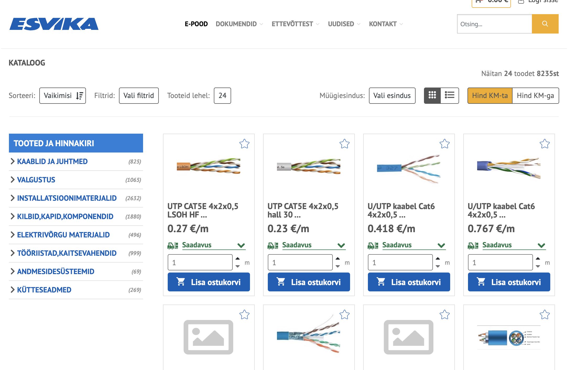The width and height of the screenshot is (588, 370).
Task: Increase quantity for 0.27 €/m cable
Action: pos(238,259)
